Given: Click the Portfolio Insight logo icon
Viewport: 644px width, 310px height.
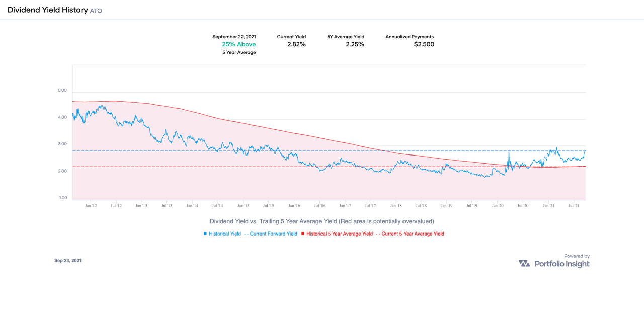Looking at the screenshot, I should [x=523, y=263].
